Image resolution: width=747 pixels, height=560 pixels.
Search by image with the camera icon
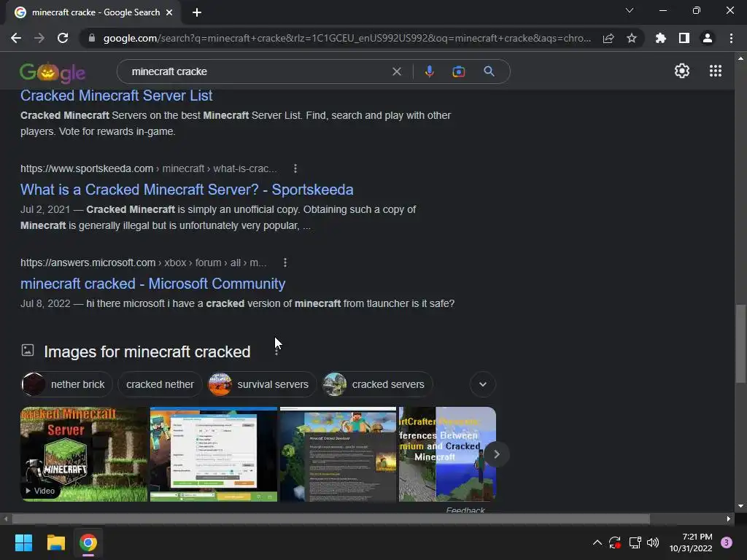point(458,72)
